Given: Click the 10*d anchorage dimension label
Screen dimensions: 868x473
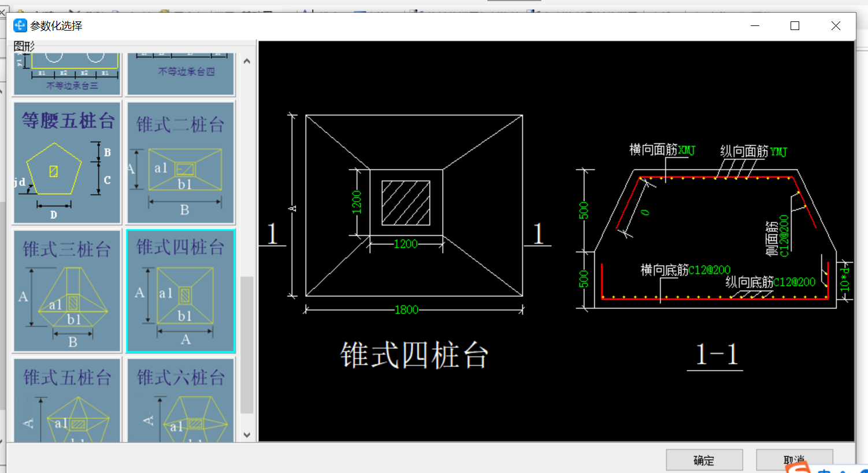Looking at the screenshot, I should pyautogui.click(x=845, y=280).
